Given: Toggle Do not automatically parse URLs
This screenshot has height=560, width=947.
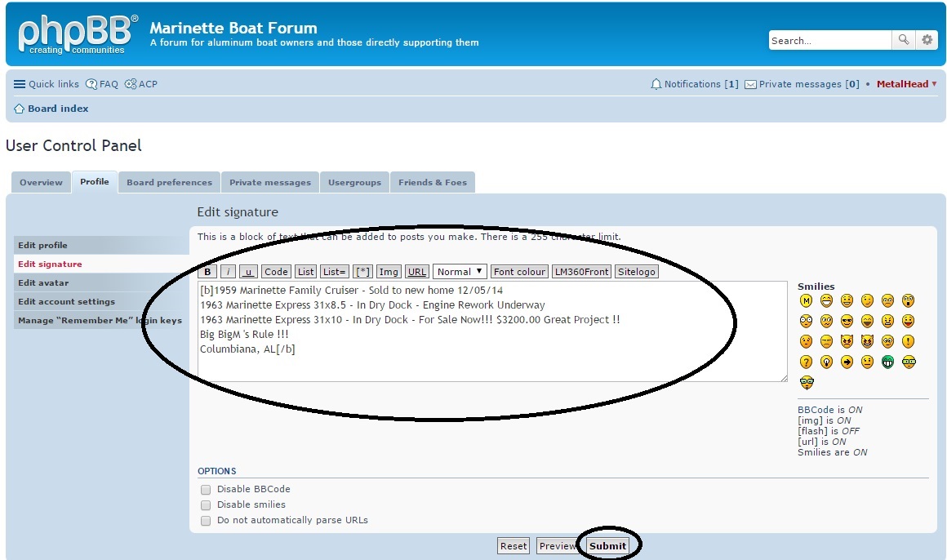Looking at the screenshot, I should [206, 521].
